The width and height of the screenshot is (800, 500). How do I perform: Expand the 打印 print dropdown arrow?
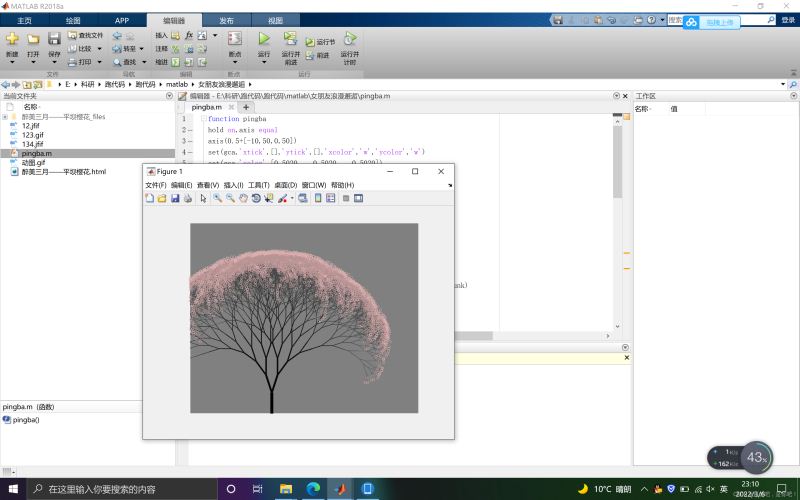click(99, 62)
